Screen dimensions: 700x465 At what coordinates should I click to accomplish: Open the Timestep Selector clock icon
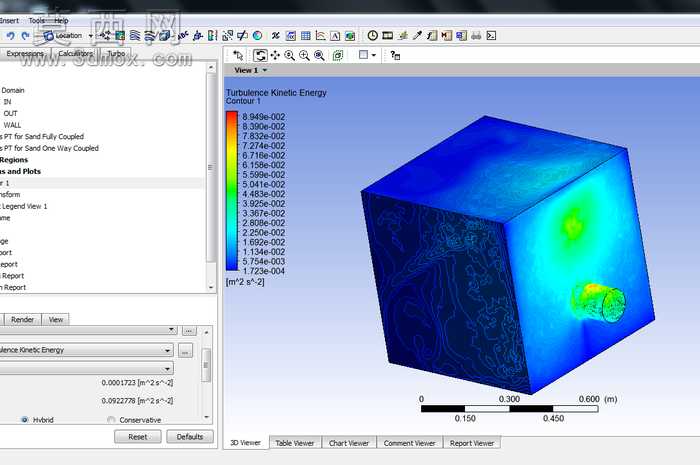[x=373, y=36]
